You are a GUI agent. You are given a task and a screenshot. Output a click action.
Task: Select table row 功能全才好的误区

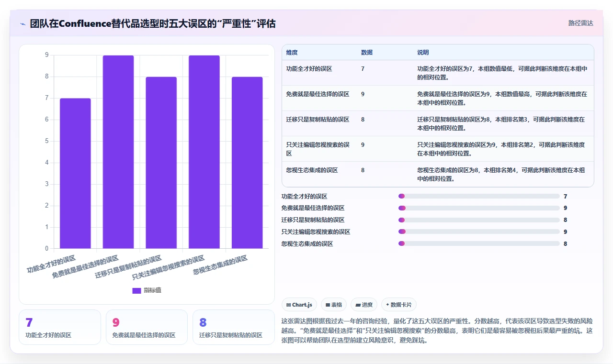(438, 73)
